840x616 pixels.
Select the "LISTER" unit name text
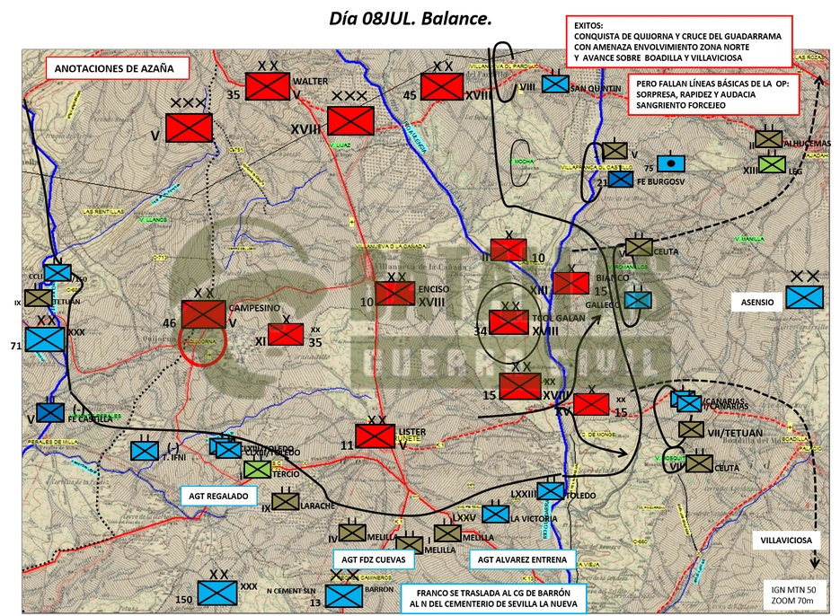pyautogui.click(x=412, y=432)
